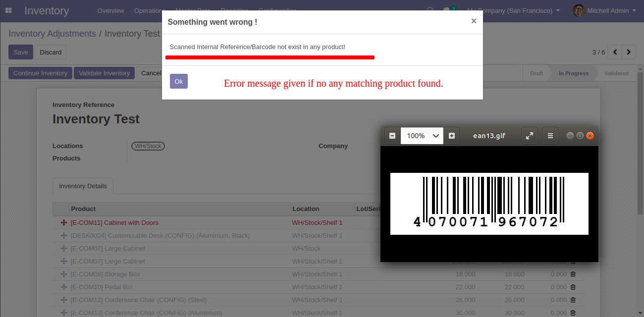Viewport: 644px width, 317px height.
Task: Click drag handle of Large Cabinet WH/Stock row
Action: coord(63,249)
